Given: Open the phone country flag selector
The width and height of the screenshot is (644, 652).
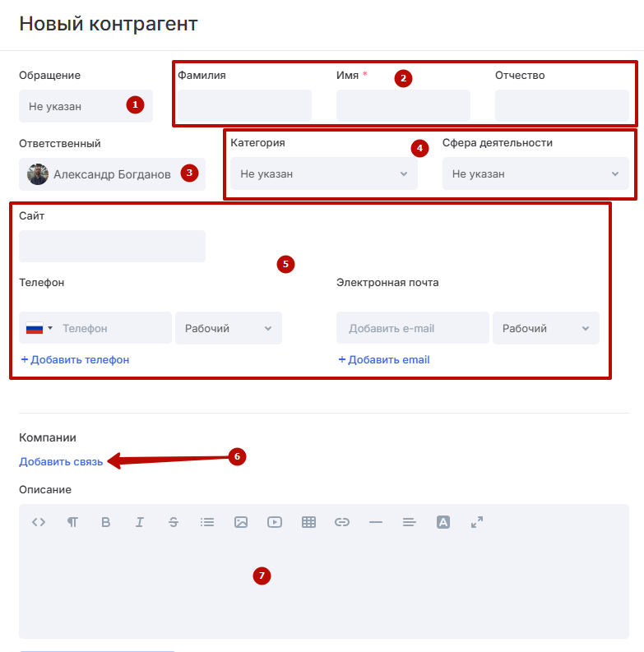Looking at the screenshot, I should coord(39,328).
